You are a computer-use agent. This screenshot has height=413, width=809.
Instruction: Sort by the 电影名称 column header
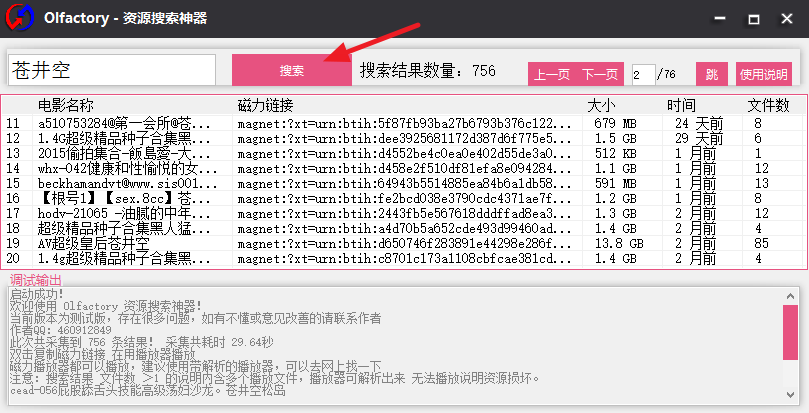(66, 105)
